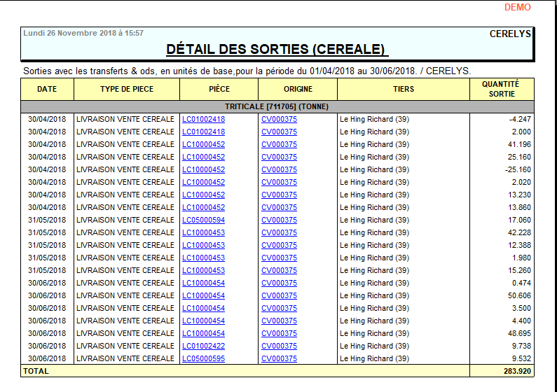The height and width of the screenshot is (392, 557).
Task: Click the QUANTITÉ SORTIE column header
Action: (501, 89)
